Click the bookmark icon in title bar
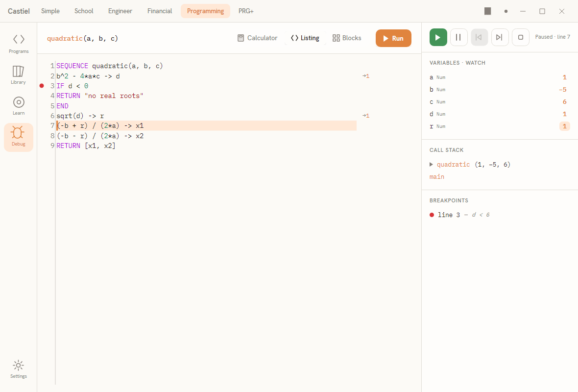Screen dimensions: 578x392 (487, 11)
